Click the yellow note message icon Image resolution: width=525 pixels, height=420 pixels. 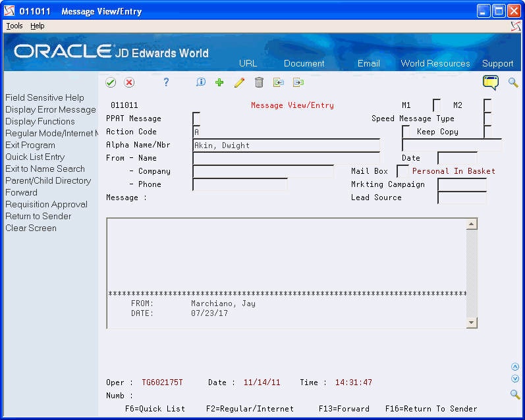491,82
